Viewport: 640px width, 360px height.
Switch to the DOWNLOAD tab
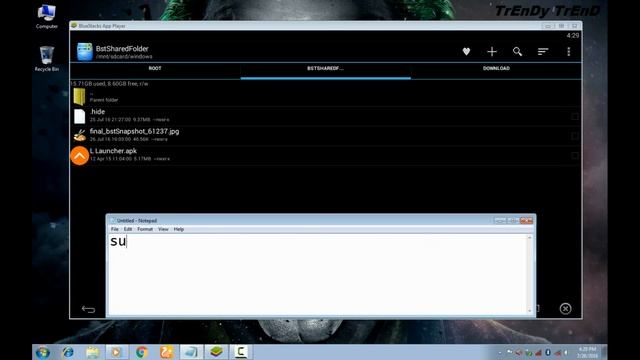[x=496, y=69]
